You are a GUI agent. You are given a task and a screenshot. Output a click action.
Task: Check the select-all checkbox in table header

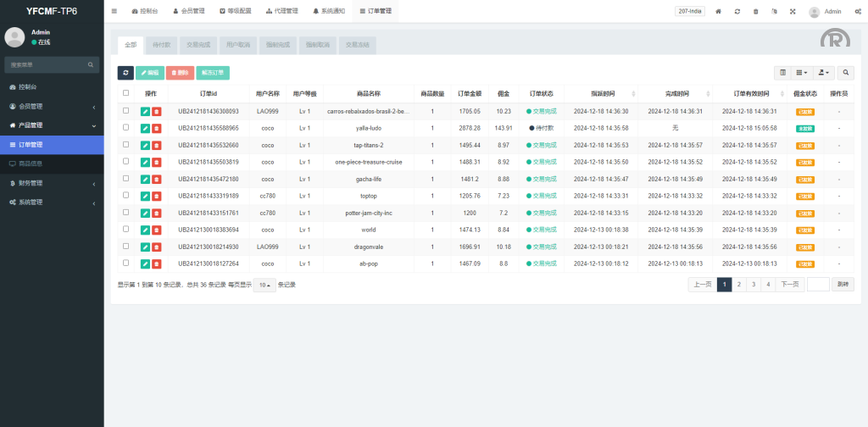click(126, 93)
